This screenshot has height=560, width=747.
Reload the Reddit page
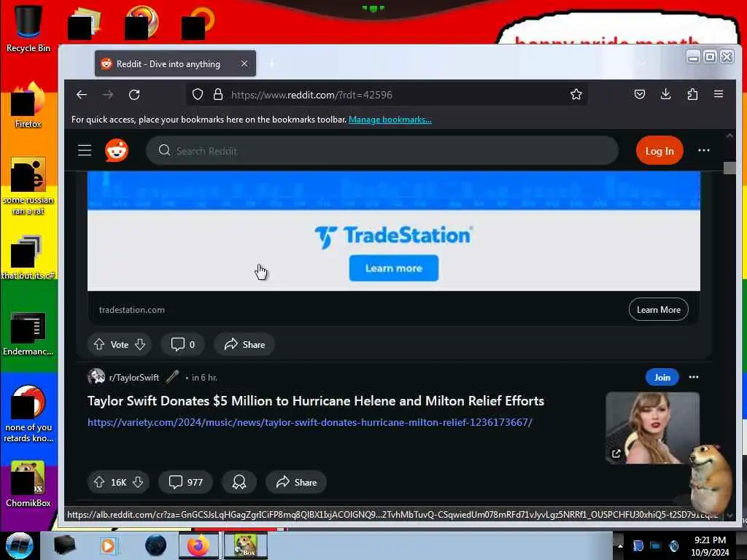click(134, 95)
